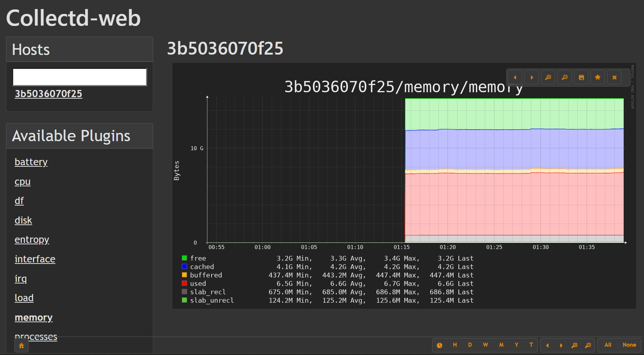
Task: Set time range to day (D)
Action: [x=470, y=345]
